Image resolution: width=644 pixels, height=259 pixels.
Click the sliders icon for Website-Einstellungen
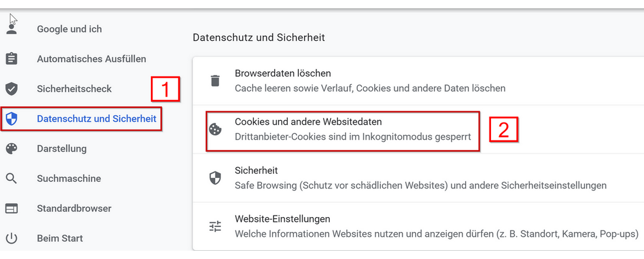(x=215, y=226)
